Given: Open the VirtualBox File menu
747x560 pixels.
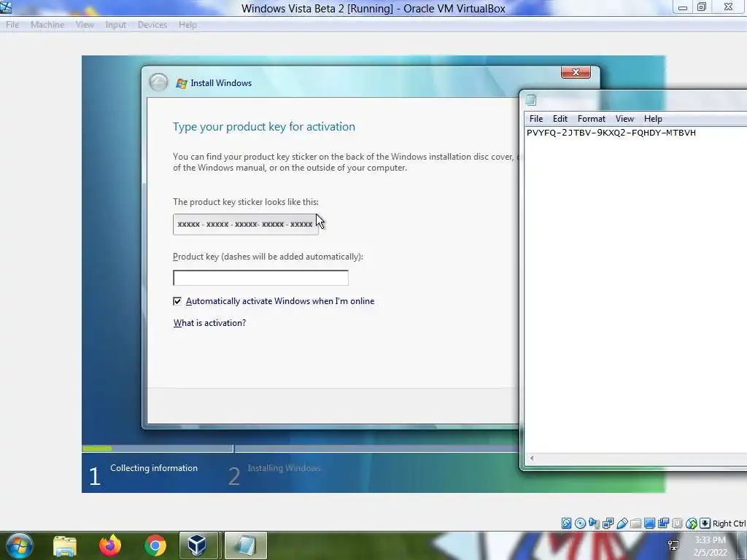Looking at the screenshot, I should (12, 25).
